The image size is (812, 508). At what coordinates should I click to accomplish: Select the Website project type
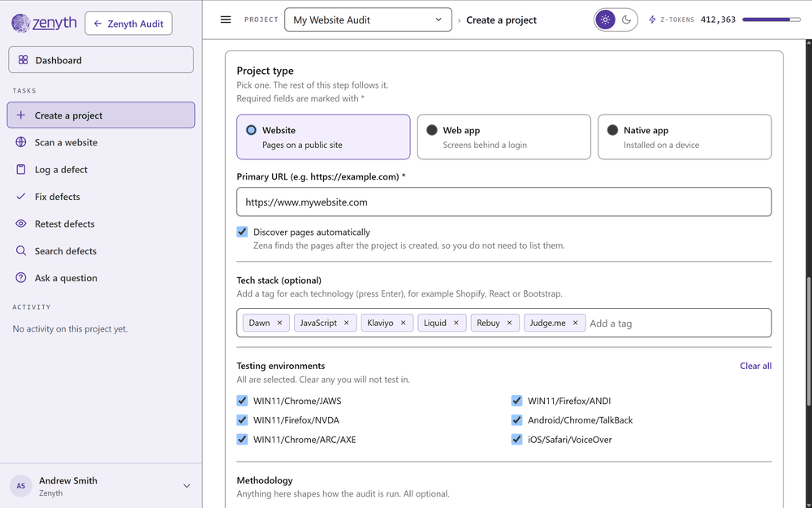coord(323,137)
